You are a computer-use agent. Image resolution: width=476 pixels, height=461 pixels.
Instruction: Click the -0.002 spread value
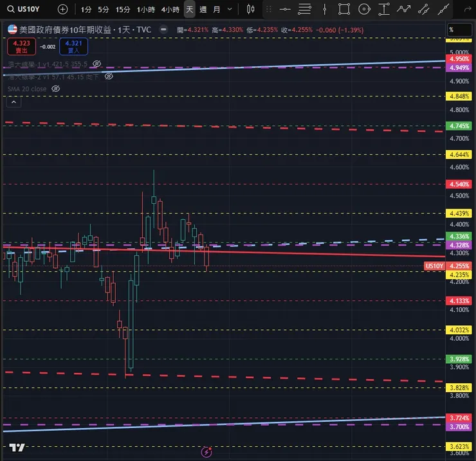click(x=48, y=47)
